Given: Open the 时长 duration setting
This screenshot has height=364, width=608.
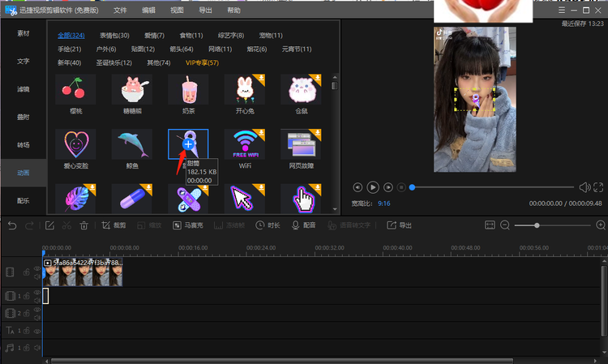Looking at the screenshot, I should (x=268, y=225).
